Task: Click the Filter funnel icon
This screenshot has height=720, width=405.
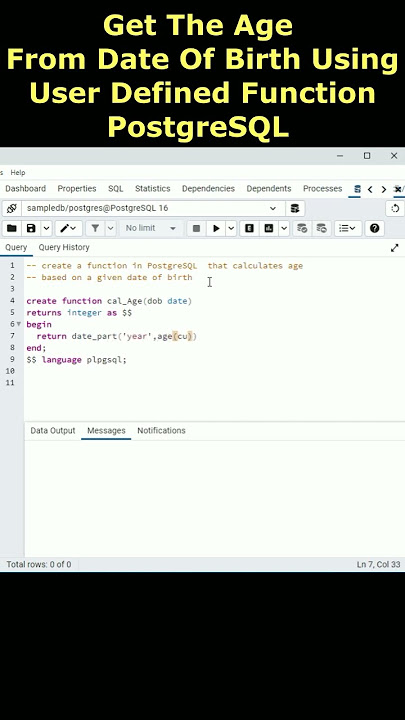Action: tap(95, 228)
